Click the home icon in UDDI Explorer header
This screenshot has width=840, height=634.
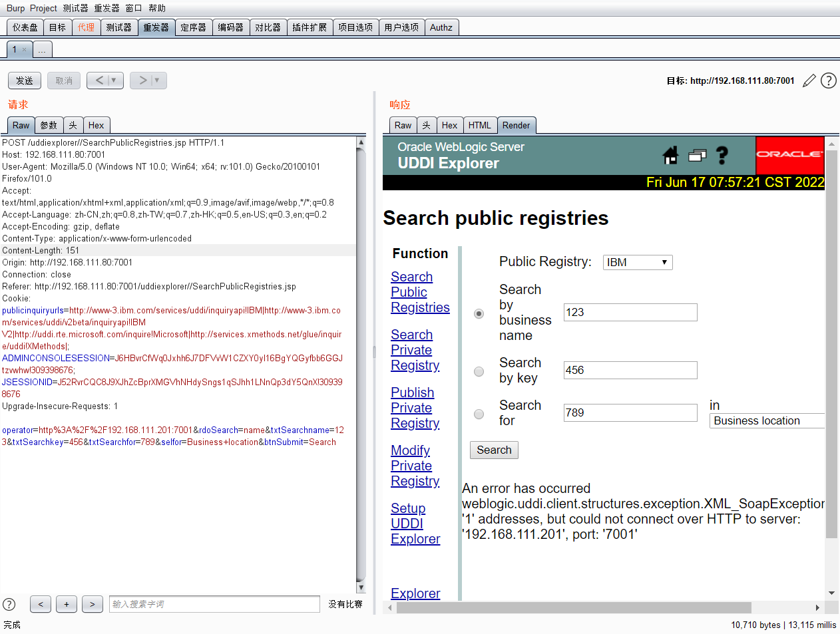coord(670,156)
